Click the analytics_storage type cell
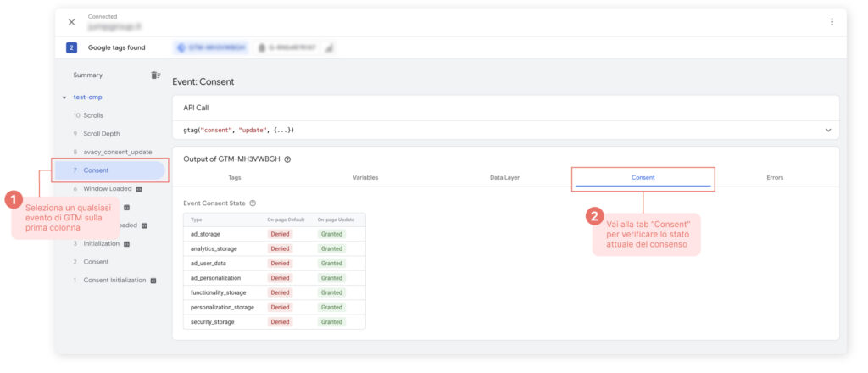 pos(214,249)
